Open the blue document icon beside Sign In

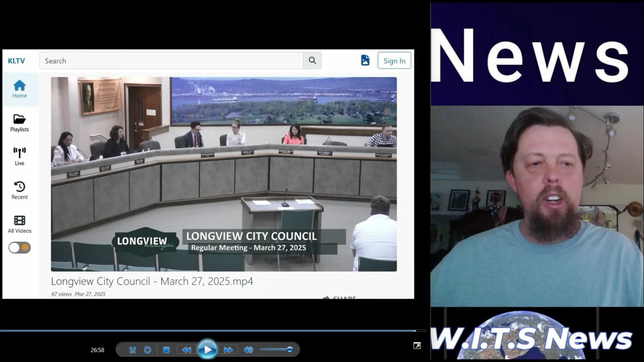coord(365,60)
